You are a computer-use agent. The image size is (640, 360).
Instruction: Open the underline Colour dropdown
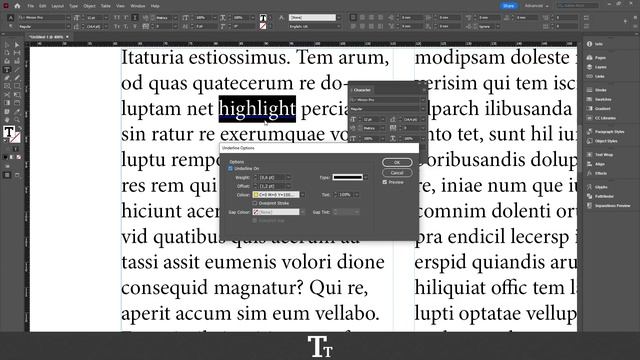(302, 195)
